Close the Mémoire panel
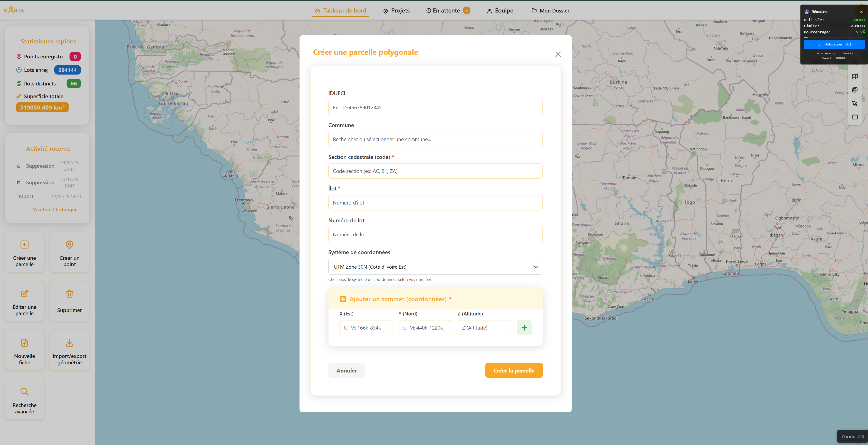The image size is (868, 445). [x=861, y=12]
